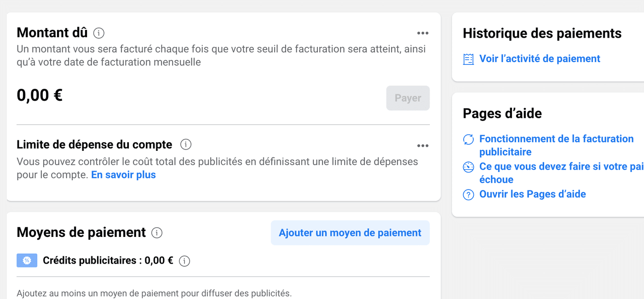
Task: Click the Crédits publicitaires amount text
Action: tap(108, 260)
